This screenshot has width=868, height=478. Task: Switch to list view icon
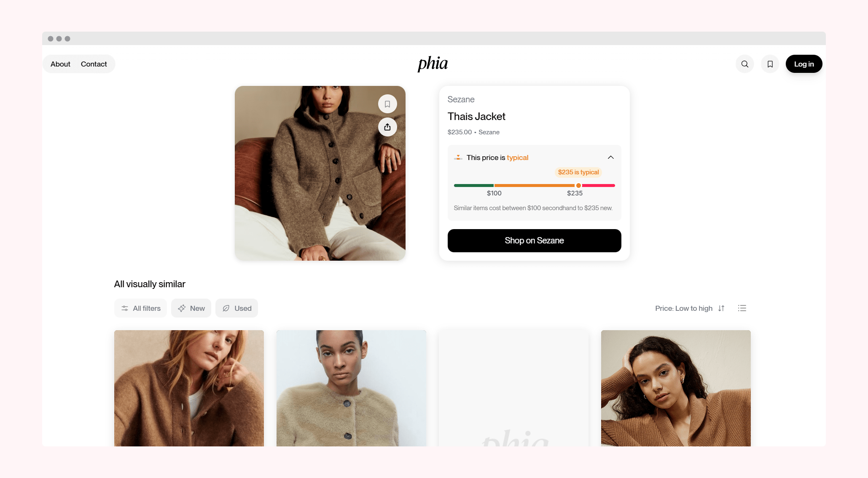742,308
